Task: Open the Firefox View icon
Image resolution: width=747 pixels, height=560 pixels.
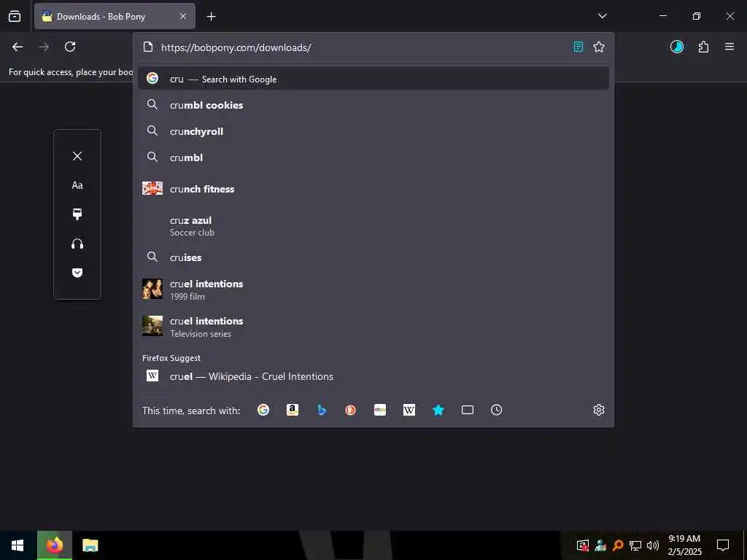Action: [x=15, y=16]
